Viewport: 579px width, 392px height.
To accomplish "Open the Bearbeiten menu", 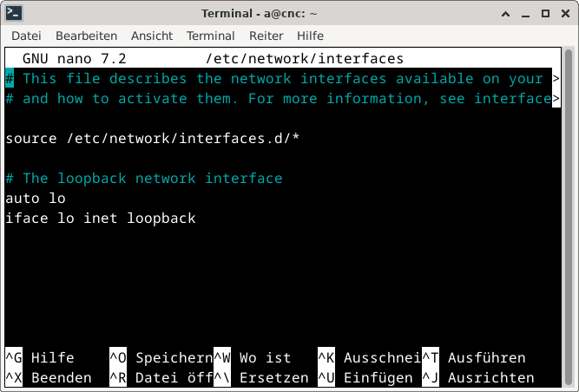I will (x=87, y=36).
